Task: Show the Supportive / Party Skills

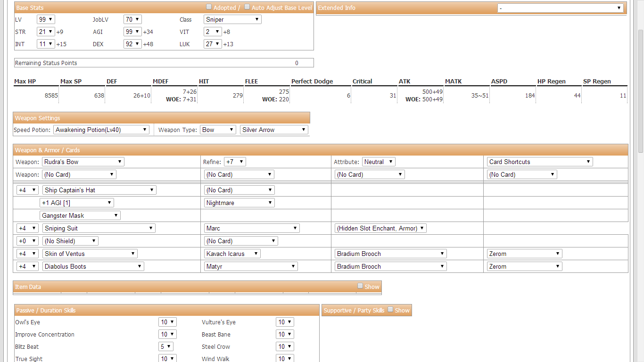Action: [390, 310]
